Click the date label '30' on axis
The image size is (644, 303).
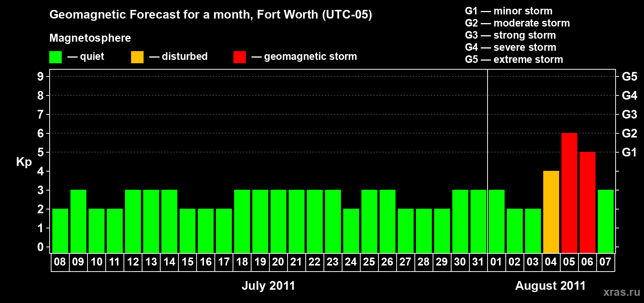[460, 262]
